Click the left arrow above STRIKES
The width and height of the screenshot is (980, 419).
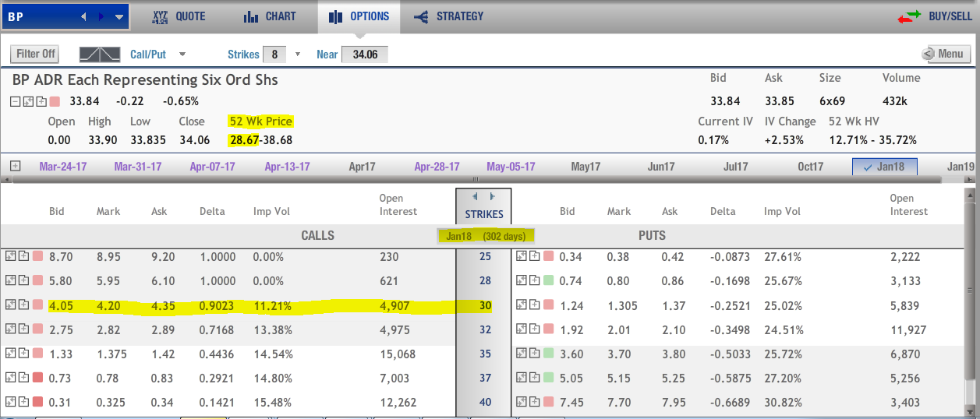[x=475, y=197]
